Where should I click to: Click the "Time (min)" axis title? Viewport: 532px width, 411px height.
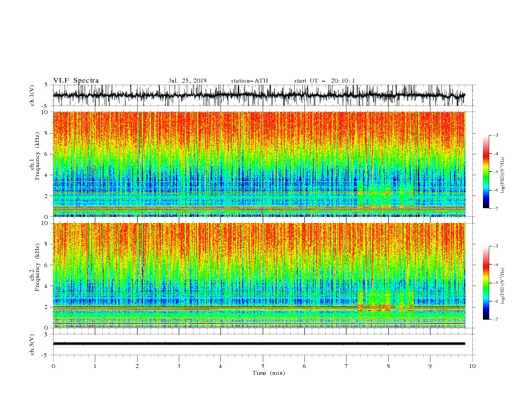pos(269,373)
